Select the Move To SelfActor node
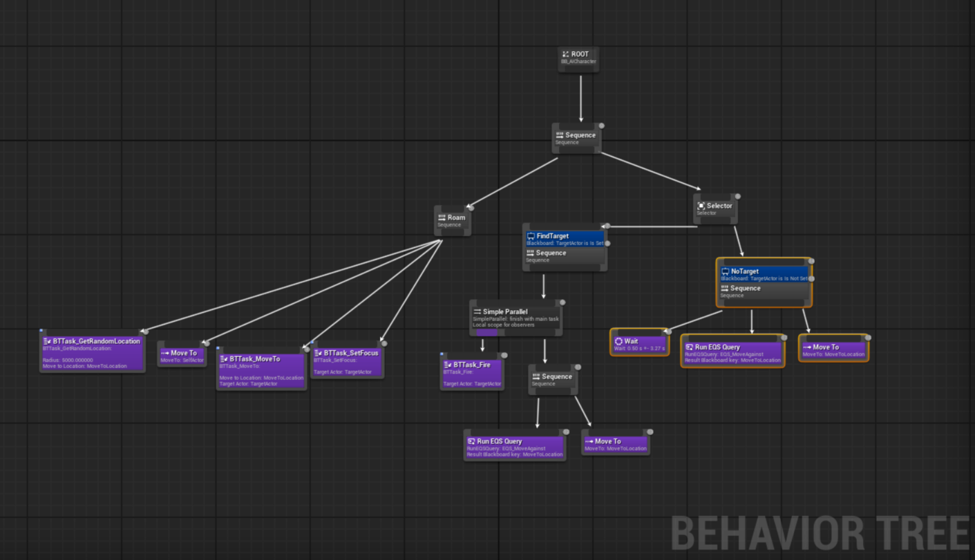 [182, 356]
